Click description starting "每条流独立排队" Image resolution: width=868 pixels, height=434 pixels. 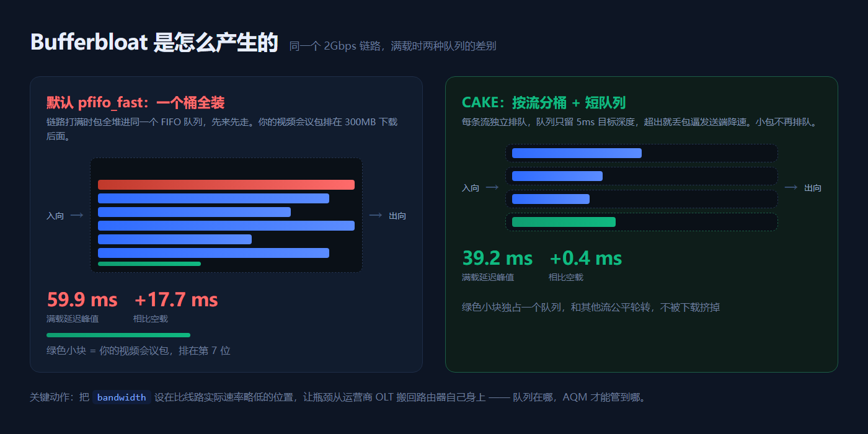pos(641,122)
